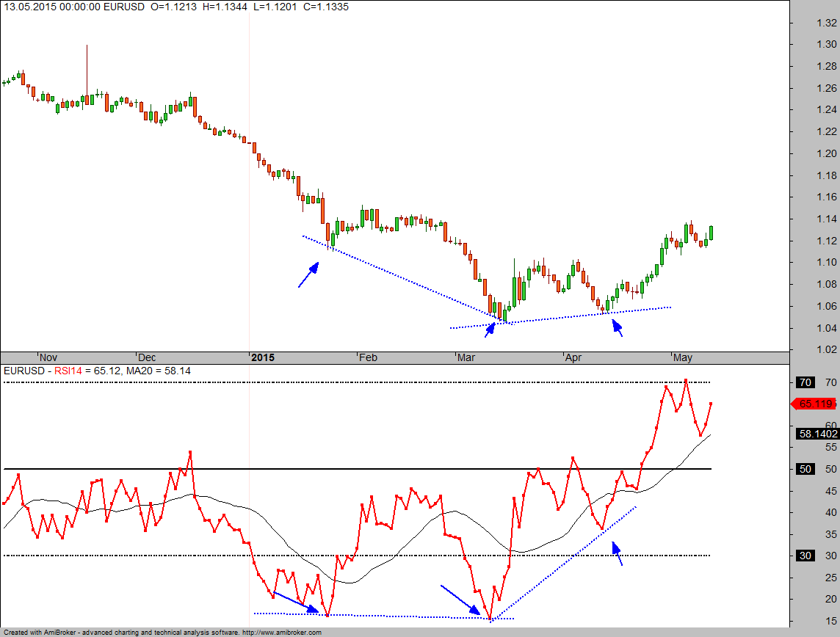The image size is (840, 637).
Task: Click the 1.10 price axis label
Action: point(827,262)
